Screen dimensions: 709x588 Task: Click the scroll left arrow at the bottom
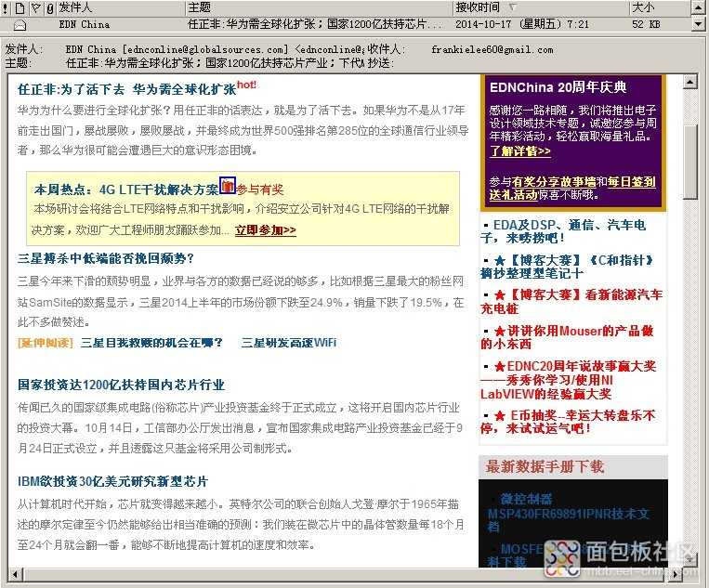click(14, 573)
